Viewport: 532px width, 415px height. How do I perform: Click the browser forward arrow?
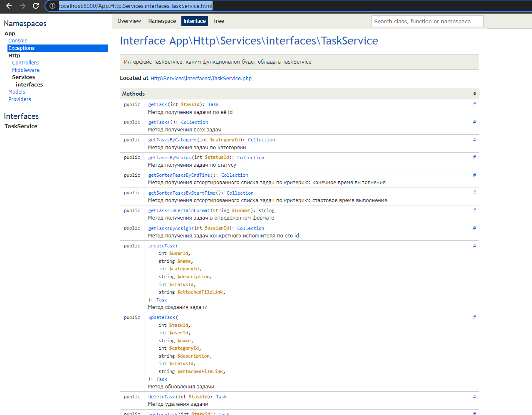[x=22, y=6]
